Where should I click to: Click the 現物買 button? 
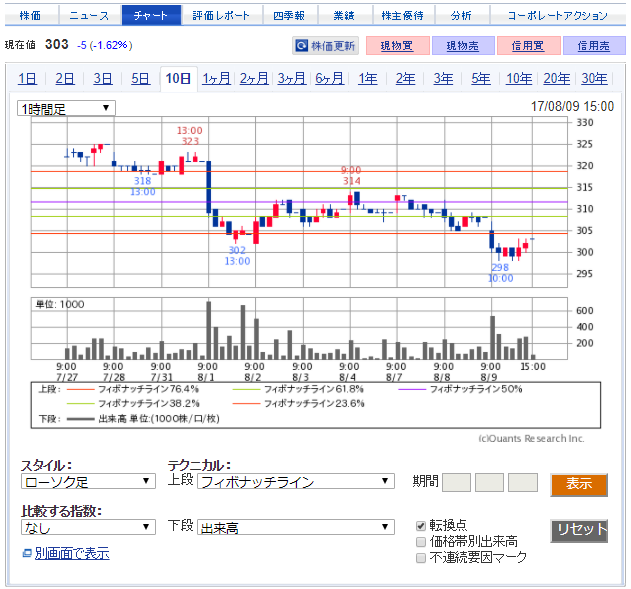click(x=398, y=45)
